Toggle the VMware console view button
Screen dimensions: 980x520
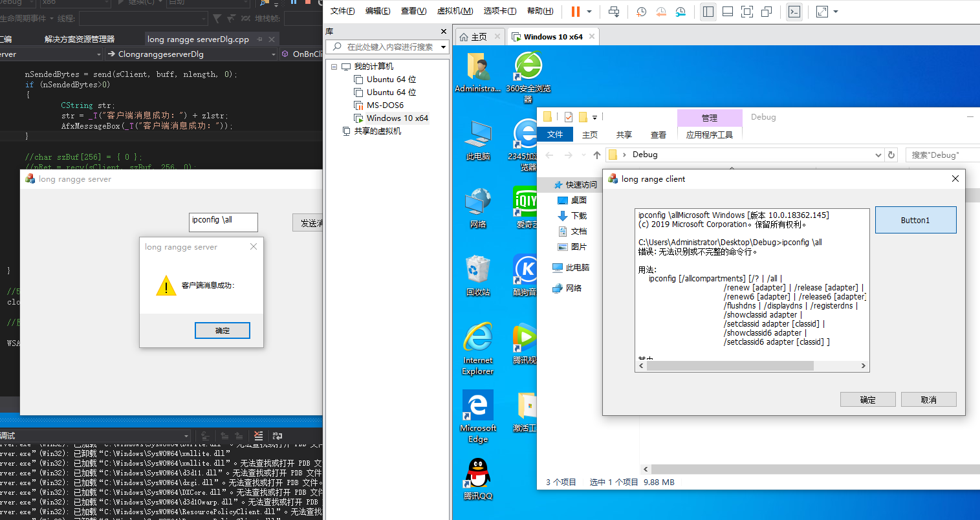[794, 11]
